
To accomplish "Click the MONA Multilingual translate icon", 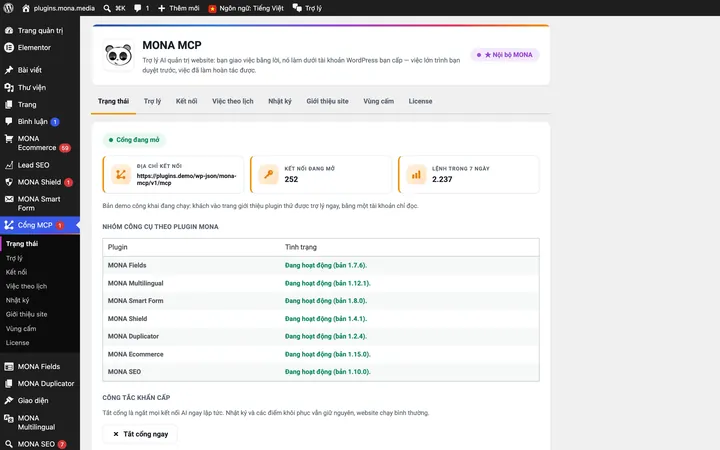I will click(x=9, y=418).
